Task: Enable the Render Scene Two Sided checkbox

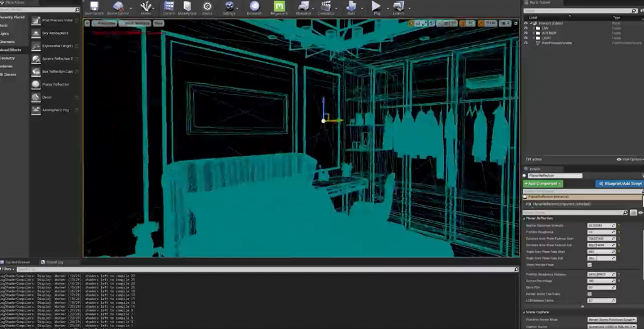Action: point(589,294)
